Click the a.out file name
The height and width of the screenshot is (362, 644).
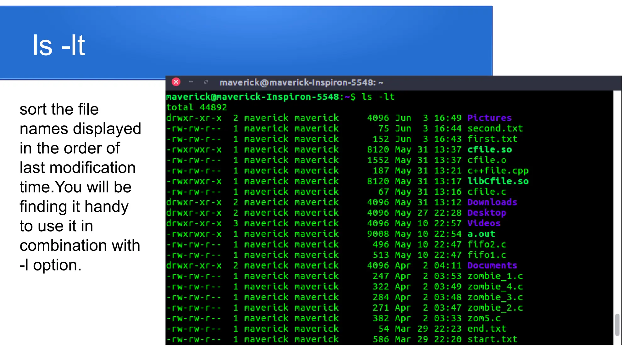(481, 234)
